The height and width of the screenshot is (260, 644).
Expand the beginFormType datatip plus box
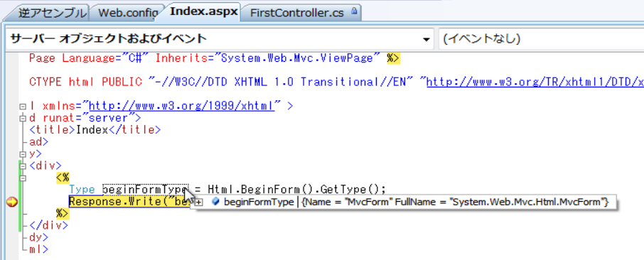pos(199,202)
